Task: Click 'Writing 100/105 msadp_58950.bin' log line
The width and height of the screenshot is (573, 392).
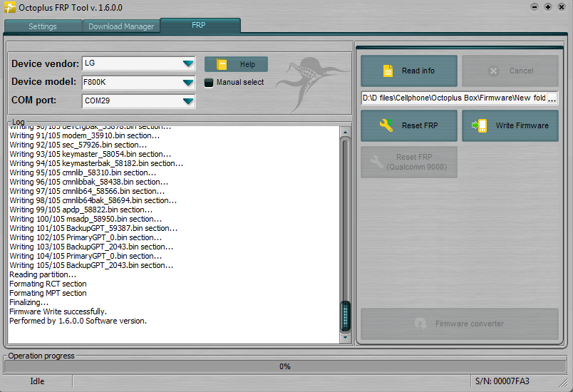Action: tap(86, 219)
